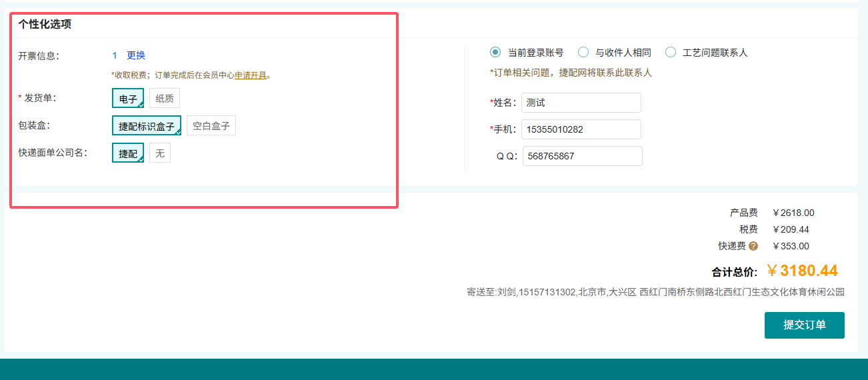Focus the 手机 phone number field

(581, 129)
